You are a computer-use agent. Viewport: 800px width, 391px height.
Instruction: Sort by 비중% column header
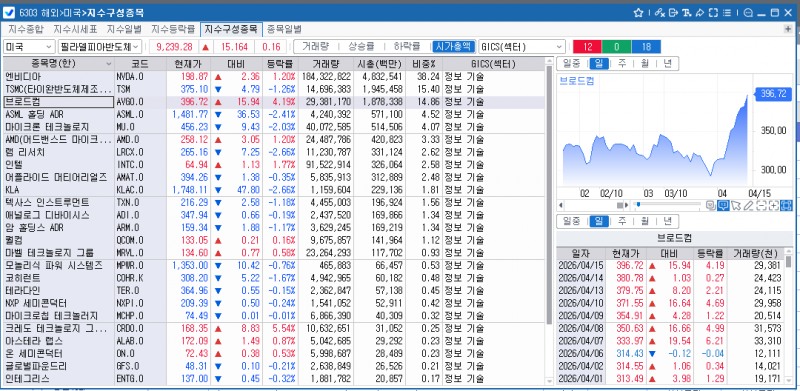(x=424, y=64)
